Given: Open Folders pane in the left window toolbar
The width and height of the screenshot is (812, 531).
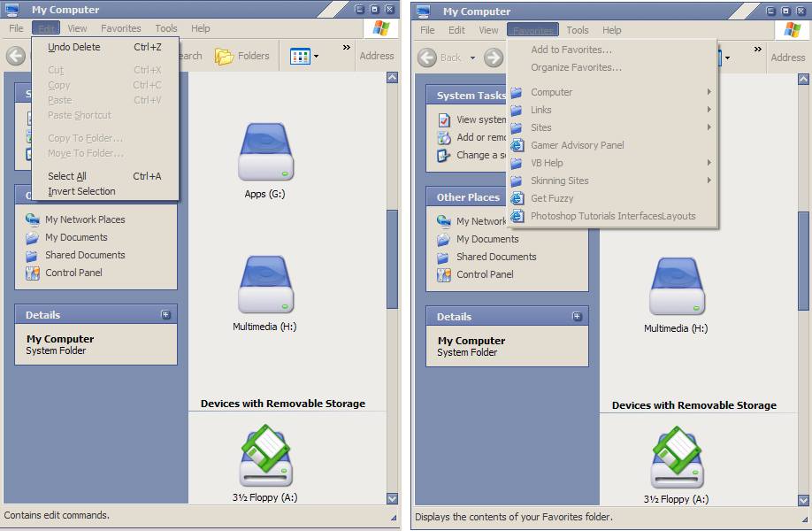Looking at the screenshot, I should click(242, 56).
